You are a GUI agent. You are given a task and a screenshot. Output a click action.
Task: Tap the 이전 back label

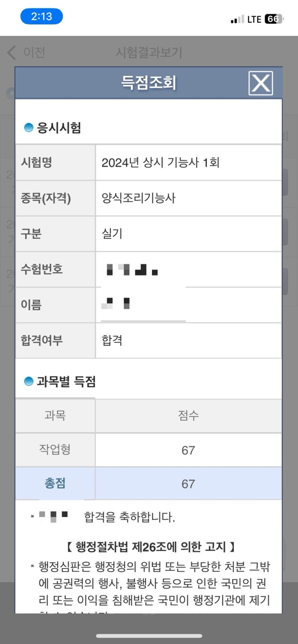[x=34, y=52]
